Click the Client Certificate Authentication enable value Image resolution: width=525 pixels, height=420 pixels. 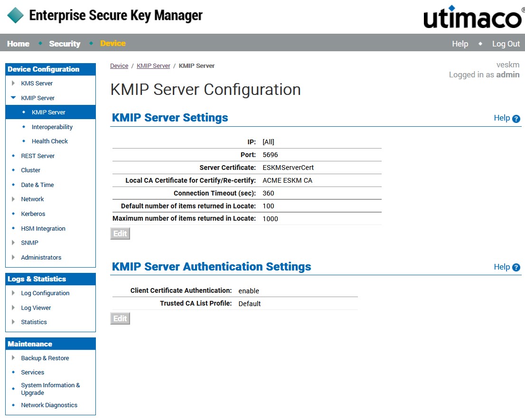[x=249, y=291]
